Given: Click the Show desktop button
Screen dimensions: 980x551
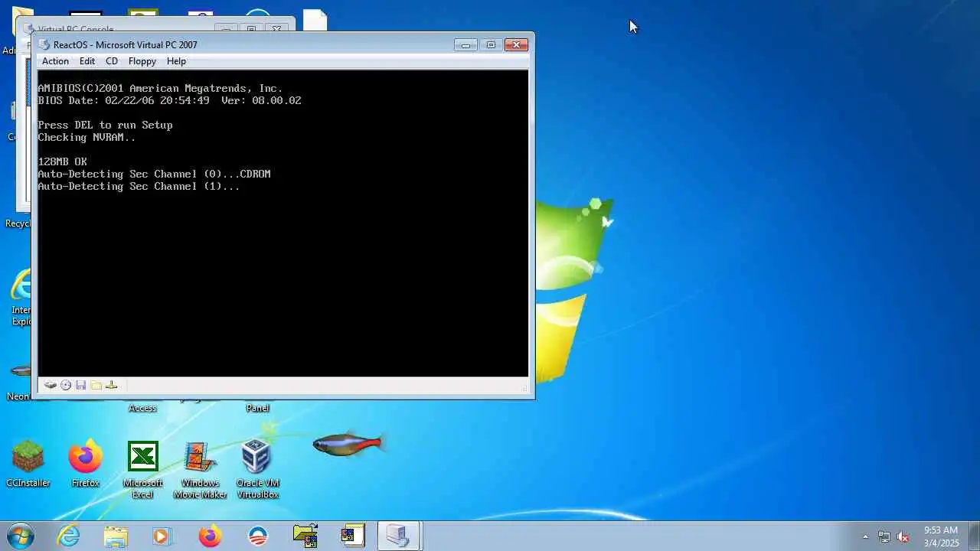Looking at the screenshot, I should [x=974, y=536].
